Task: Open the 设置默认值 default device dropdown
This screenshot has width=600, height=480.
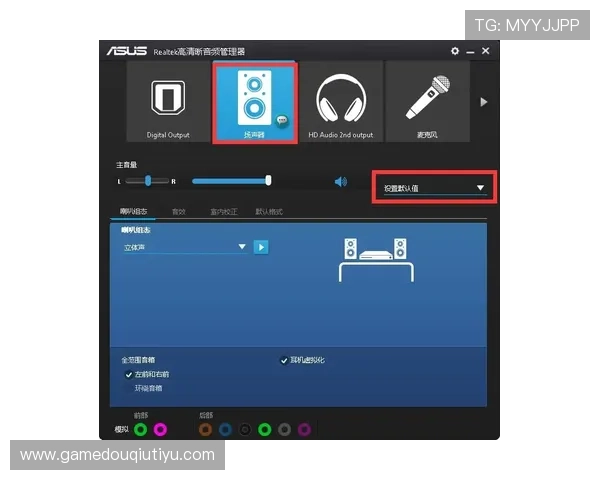Action: click(433, 187)
